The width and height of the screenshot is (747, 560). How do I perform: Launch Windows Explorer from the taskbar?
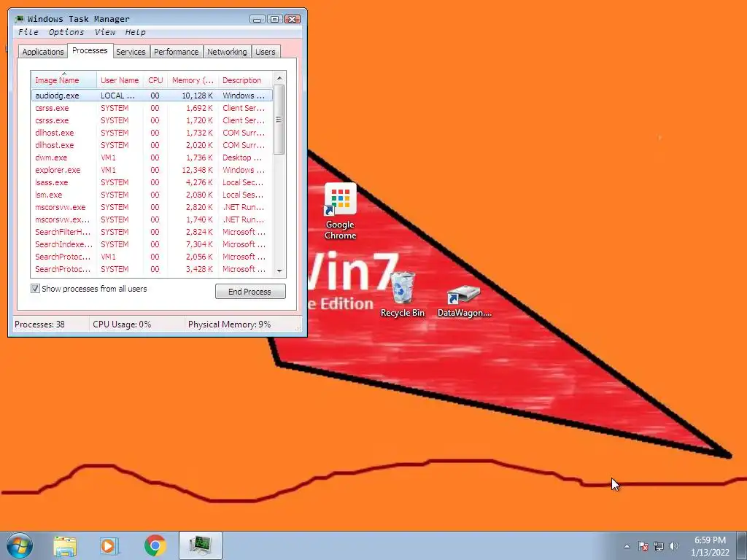(65, 545)
